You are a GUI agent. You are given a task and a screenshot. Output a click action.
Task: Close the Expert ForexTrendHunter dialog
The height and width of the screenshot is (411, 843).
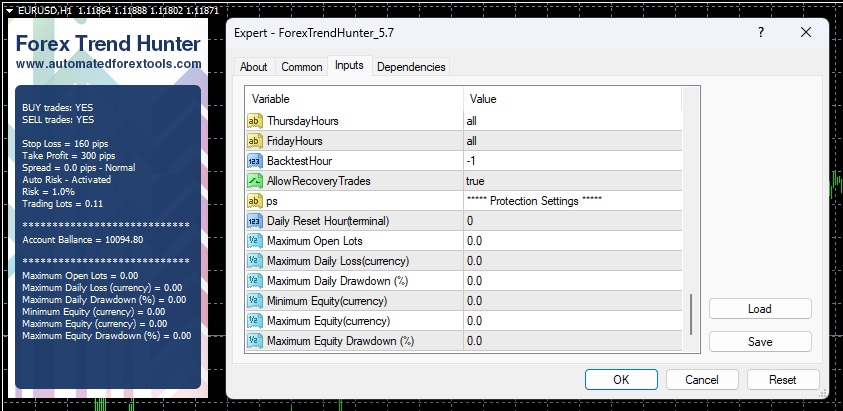(x=805, y=32)
